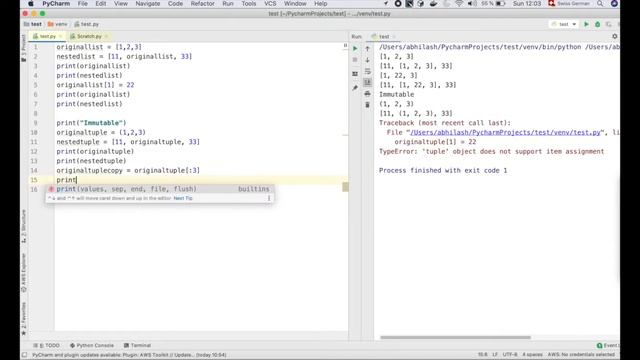Open the Apple menu
Screen dimensions: 640x360
click(31, 4)
